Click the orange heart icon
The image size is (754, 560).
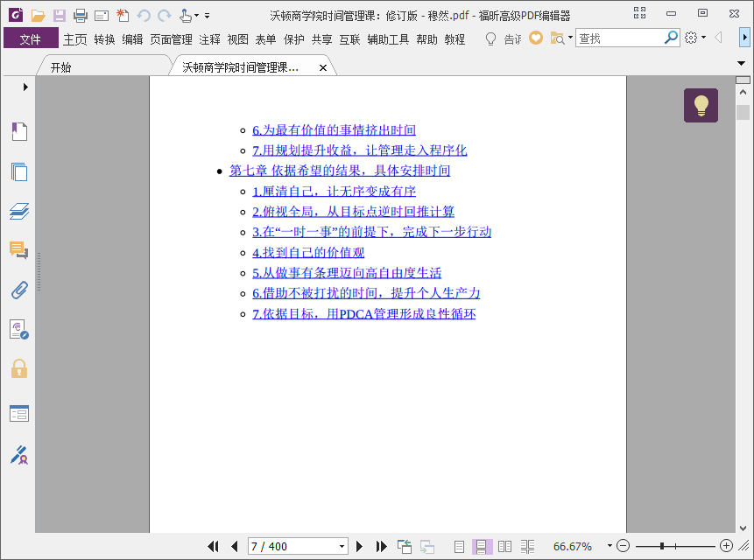coord(536,38)
